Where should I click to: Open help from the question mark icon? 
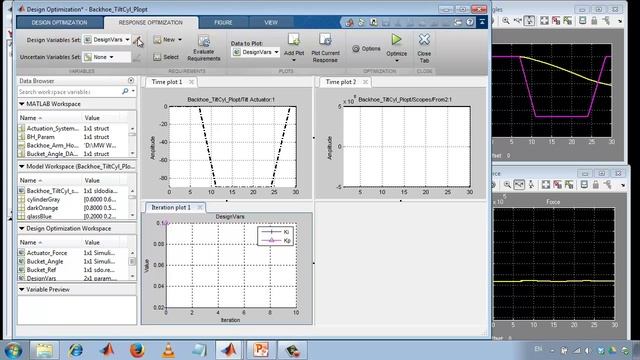point(470,22)
